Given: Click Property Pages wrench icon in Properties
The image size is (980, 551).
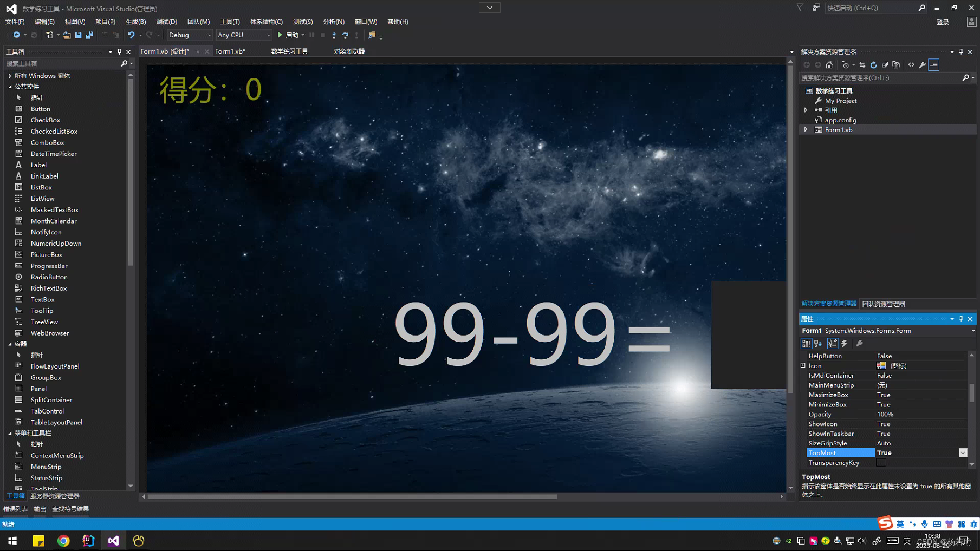Looking at the screenshot, I should 859,344.
